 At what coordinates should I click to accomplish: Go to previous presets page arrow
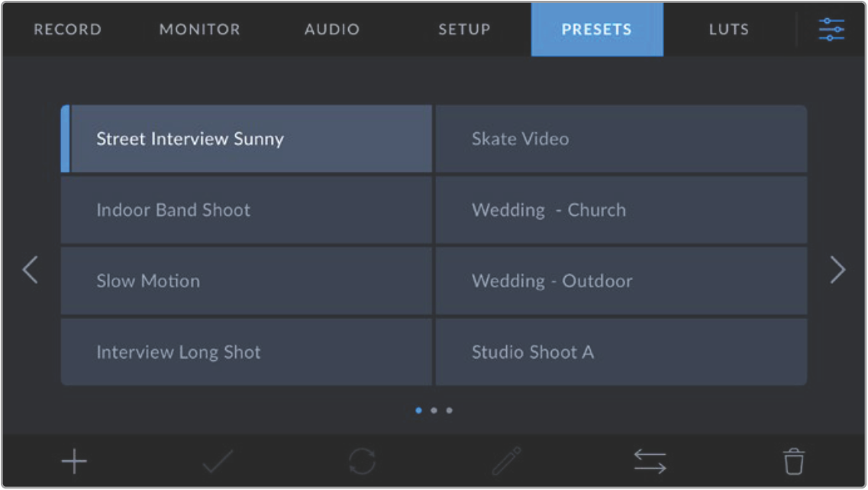point(31,269)
